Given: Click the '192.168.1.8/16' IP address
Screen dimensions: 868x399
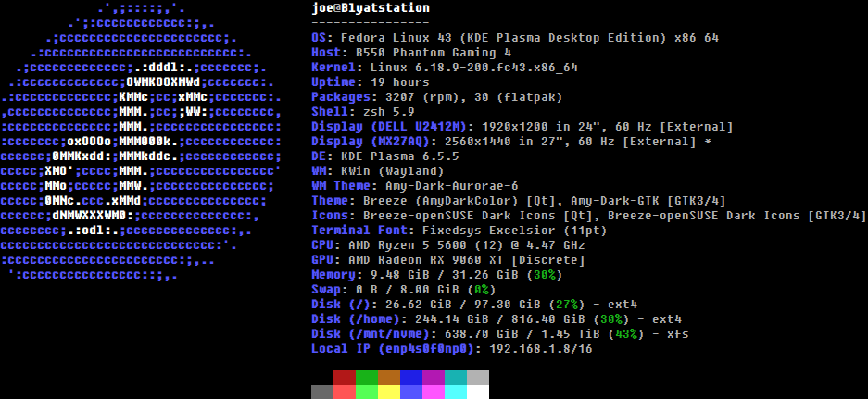Looking at the screenshot, I should 540,349.
